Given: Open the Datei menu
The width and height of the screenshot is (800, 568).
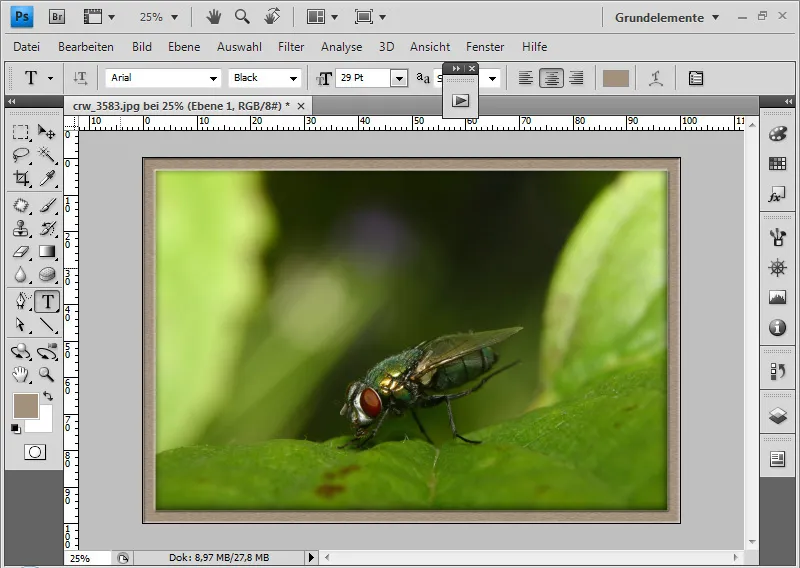Looking at the screenshot, I should point(27,47).
